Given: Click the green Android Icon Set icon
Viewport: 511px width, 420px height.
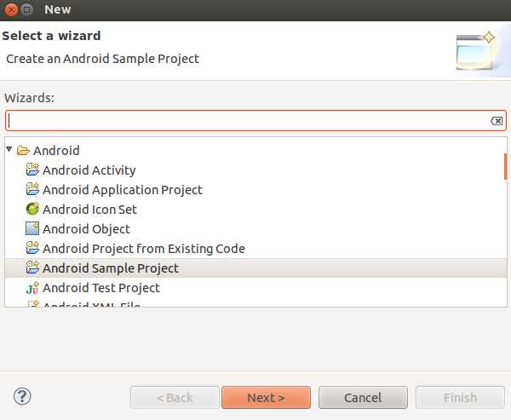Looking at the screenshot, I should [x=32, y=209].
